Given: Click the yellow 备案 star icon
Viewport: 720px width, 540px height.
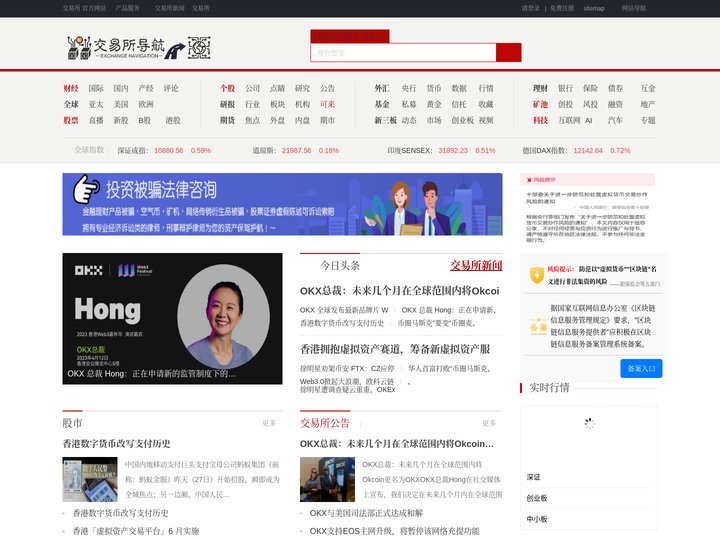Looking at the screenshot, I should click(x=538, y=326).
